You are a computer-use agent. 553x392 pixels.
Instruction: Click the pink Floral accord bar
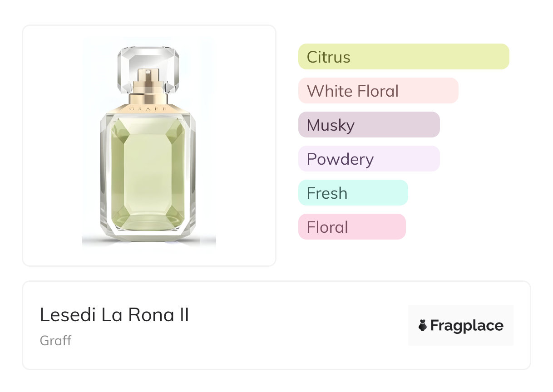(351, 227)
